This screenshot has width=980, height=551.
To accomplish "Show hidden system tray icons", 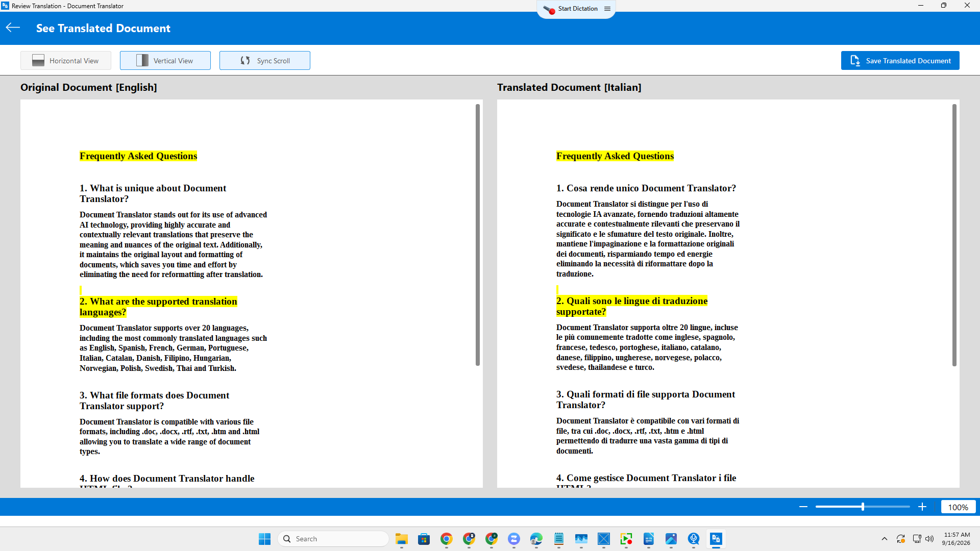I will tap(885, 539).
